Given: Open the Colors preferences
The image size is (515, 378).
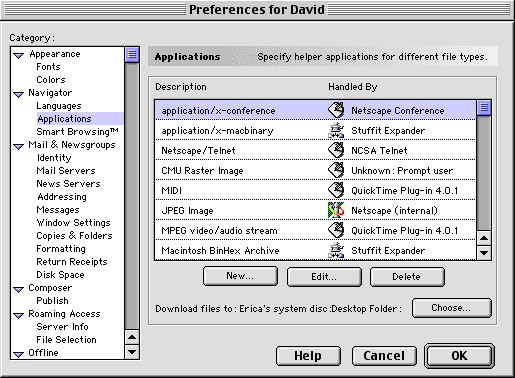Looking at the screenshot, I should pos(51,80).
